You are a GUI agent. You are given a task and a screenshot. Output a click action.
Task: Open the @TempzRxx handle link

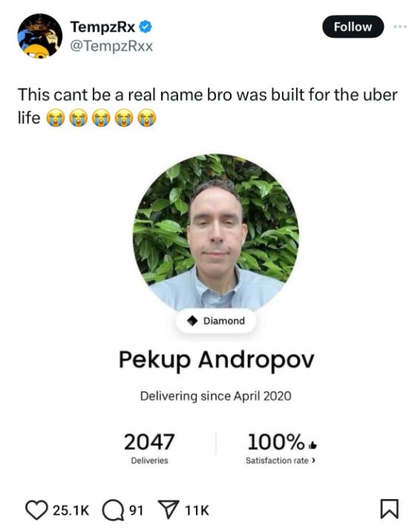(x=111, y=46)
